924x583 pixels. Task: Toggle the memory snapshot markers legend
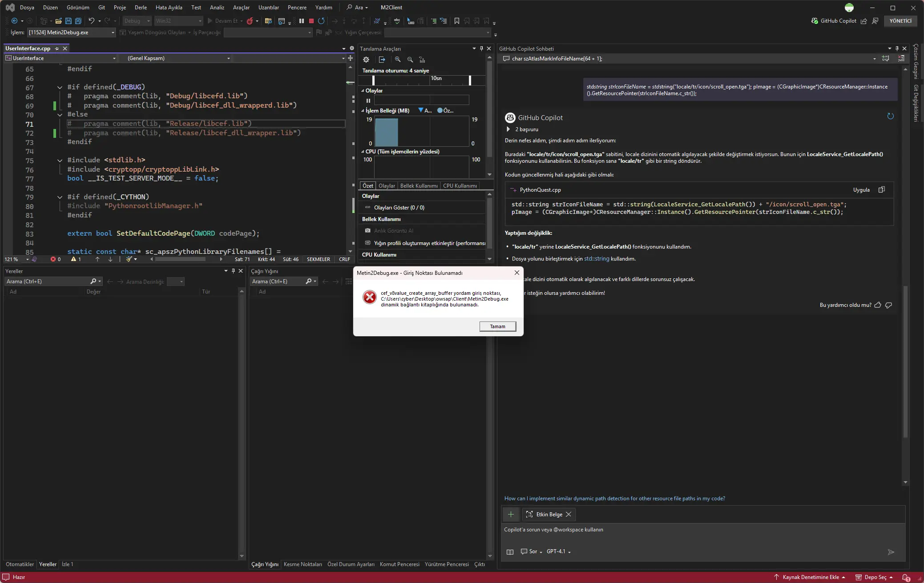pyautogui.click(x=424, y=111)
